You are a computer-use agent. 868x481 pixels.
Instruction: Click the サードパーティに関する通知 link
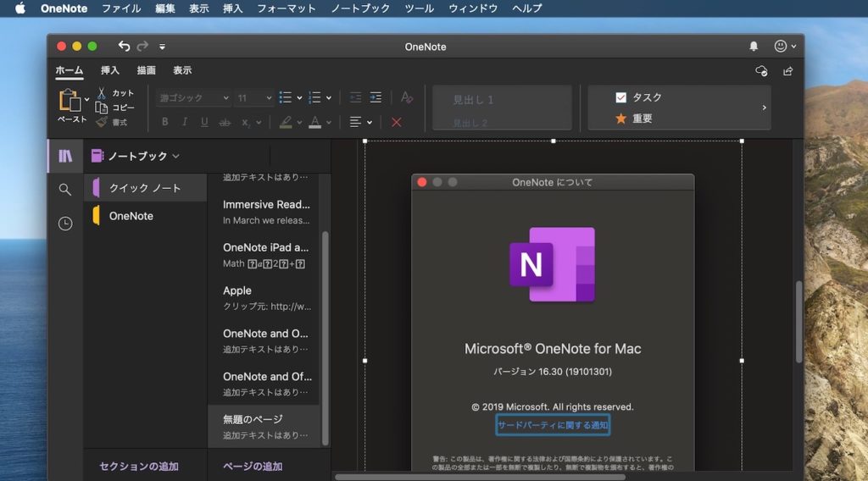pyautogui.click(x=553, y=425)
